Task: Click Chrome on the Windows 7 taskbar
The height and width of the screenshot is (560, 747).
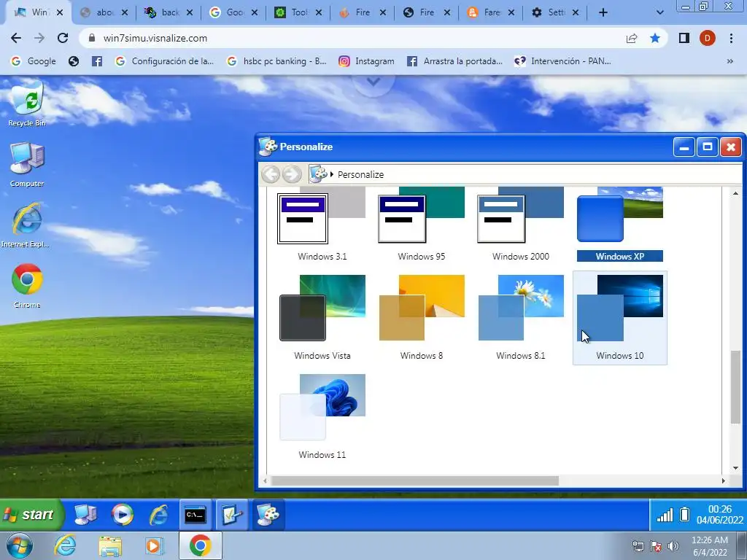Action: click(x=200, y=545)
